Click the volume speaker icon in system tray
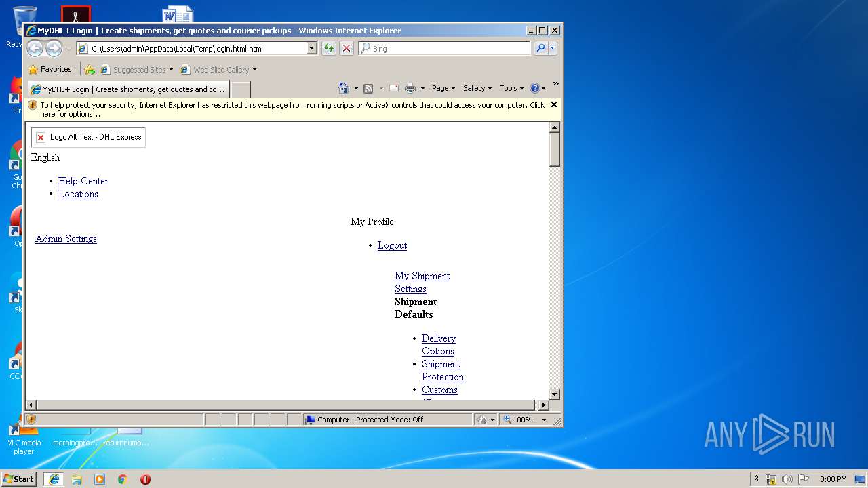Image resolution: width=868 pixels, height=488 pixels. coord(787,479)
